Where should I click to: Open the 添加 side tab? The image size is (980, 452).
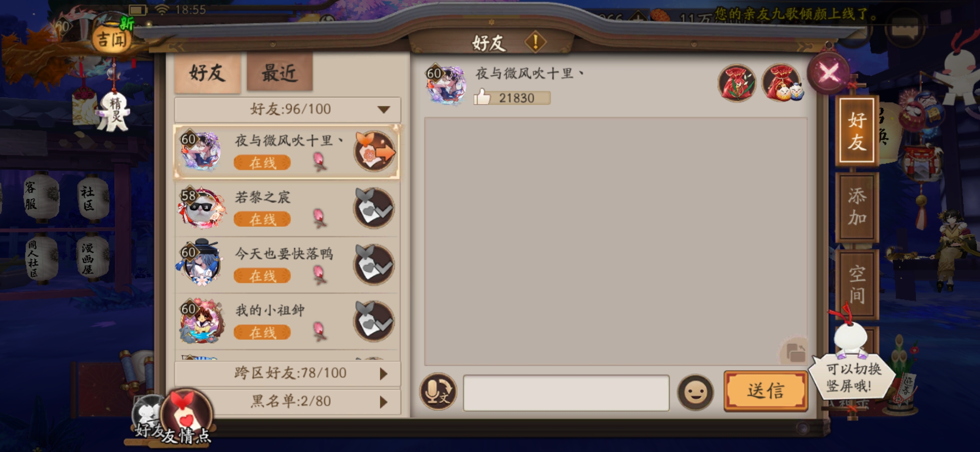[x=857, y=207]
